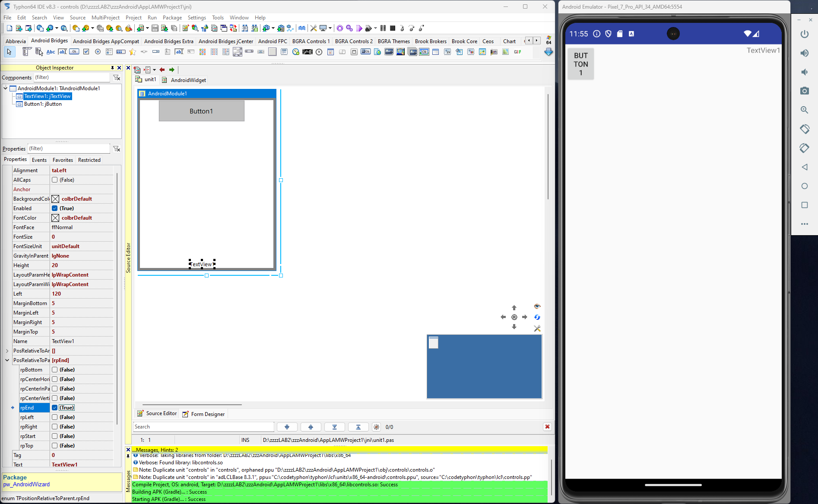
Task: Click the right arrow in designer navigation pad
Action: (x=525, y=317)
